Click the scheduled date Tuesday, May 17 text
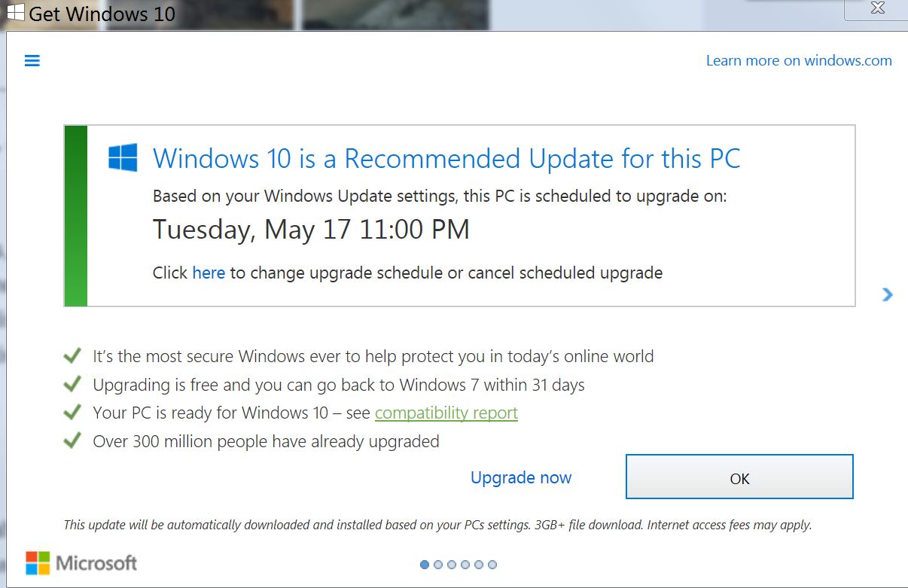This screenshot has width=908, height=588. [x=311, y=230]
